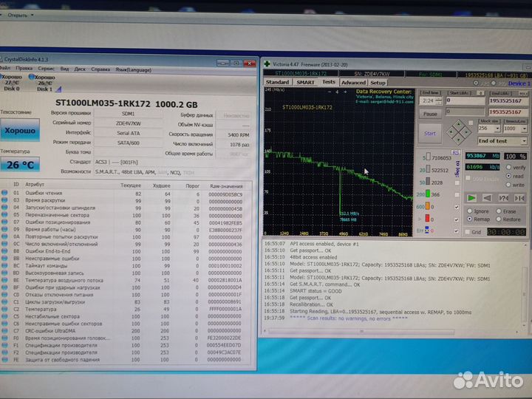This screenshot has width=532, height=399.
Task: Switch to Victoria SMART tab
Action: [x=305, y=82]
